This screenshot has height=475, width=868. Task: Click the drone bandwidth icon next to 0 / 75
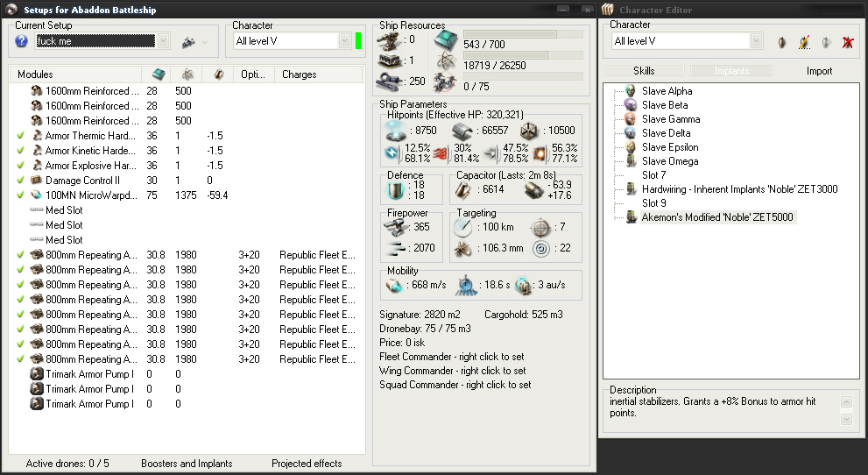click(446, 82)
